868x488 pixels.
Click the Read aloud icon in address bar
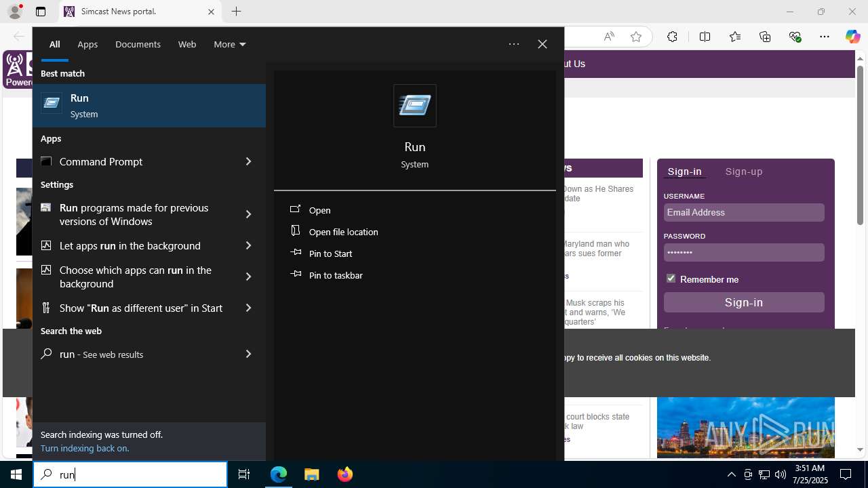coord(609,37)
